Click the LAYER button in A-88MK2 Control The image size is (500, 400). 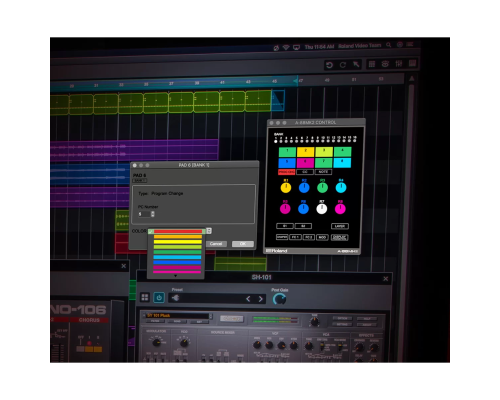click(340, 226)
